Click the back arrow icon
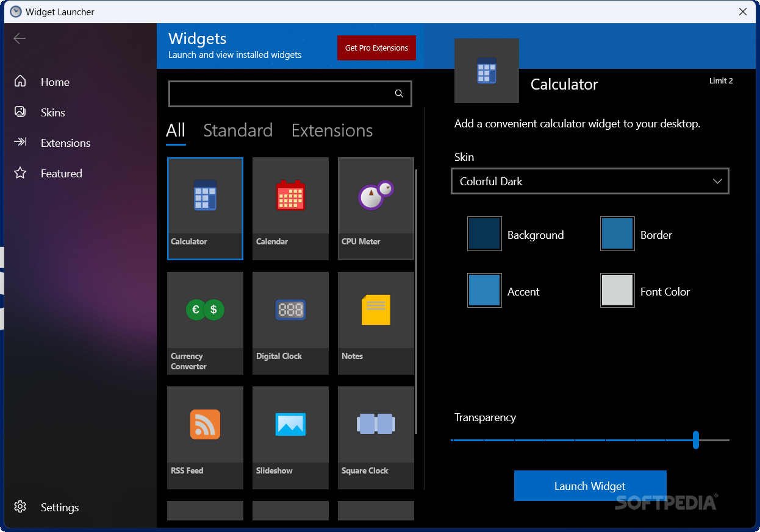This screenshot has width=760, height=532. (x=20, y=38)
